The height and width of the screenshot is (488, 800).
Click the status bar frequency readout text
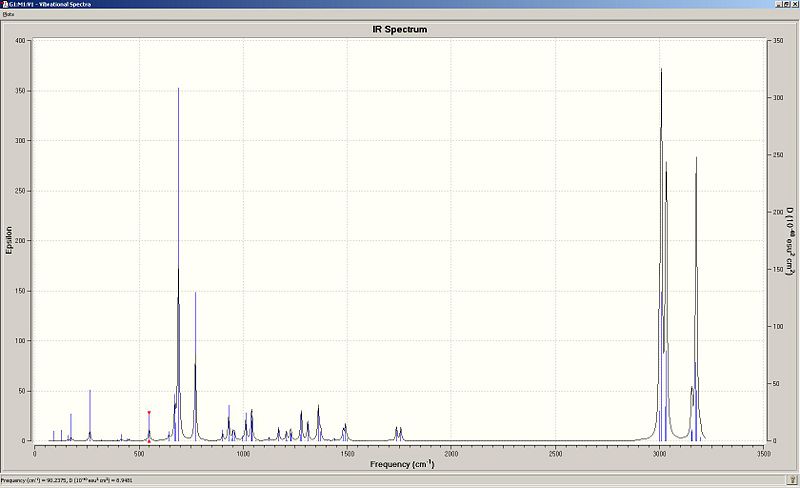coord(67,480)
